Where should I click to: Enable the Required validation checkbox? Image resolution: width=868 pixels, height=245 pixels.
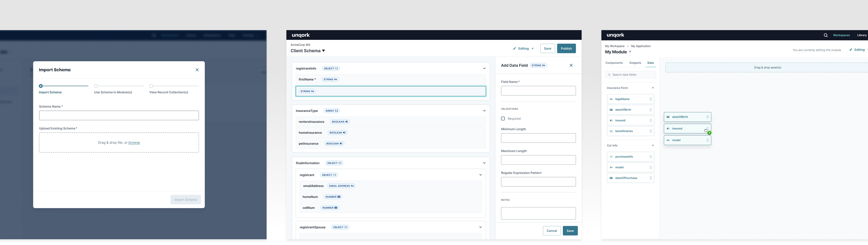click(x=503, y=119)
